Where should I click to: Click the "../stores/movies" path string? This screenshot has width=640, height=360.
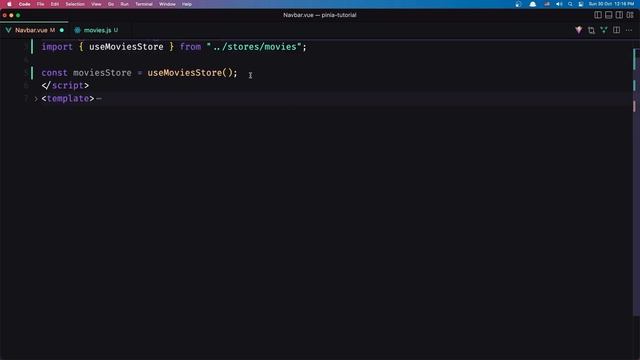[x=254, y=47]
